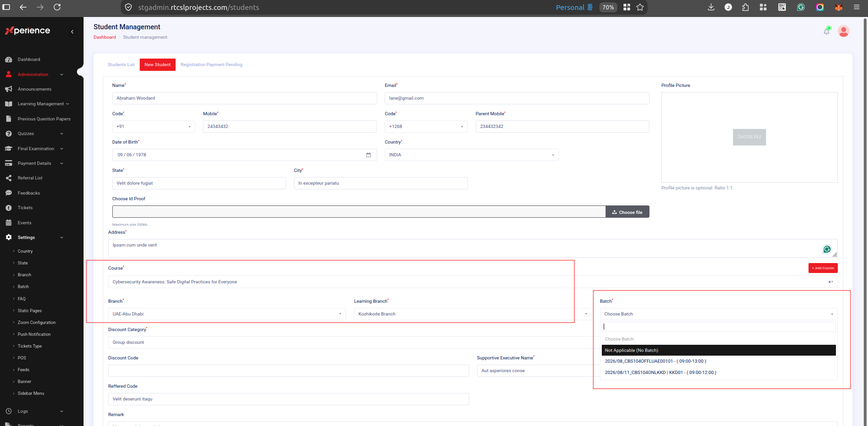This screenshot has height=426, width=868.
Task: Click Choose file for Id Proof
Action: [627, 213]
